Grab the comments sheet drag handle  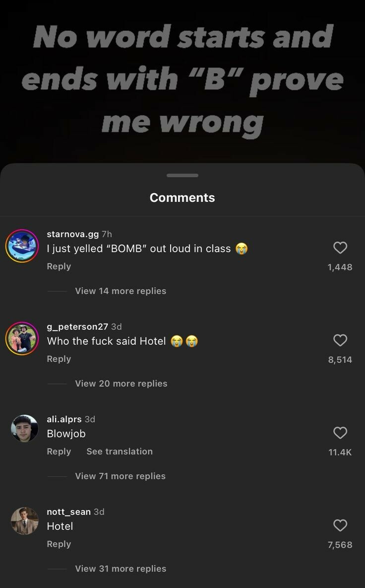pyautogui.click(x=182, y=176)
